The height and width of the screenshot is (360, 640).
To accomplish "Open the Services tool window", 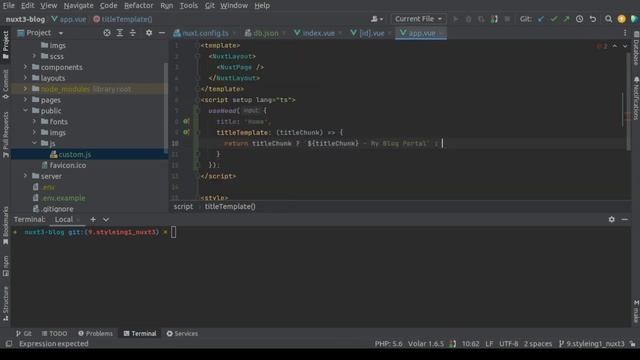I will pos(182,333).
